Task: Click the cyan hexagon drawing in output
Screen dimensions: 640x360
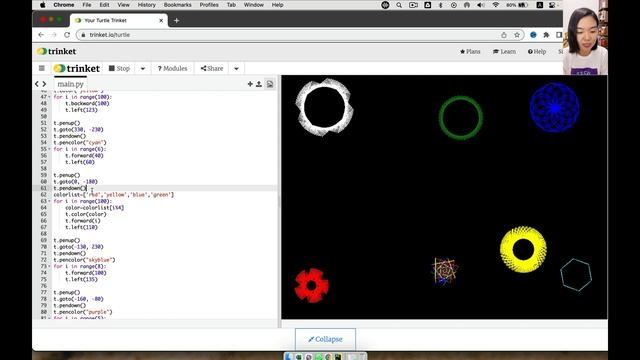Action: tap(576, 275)
